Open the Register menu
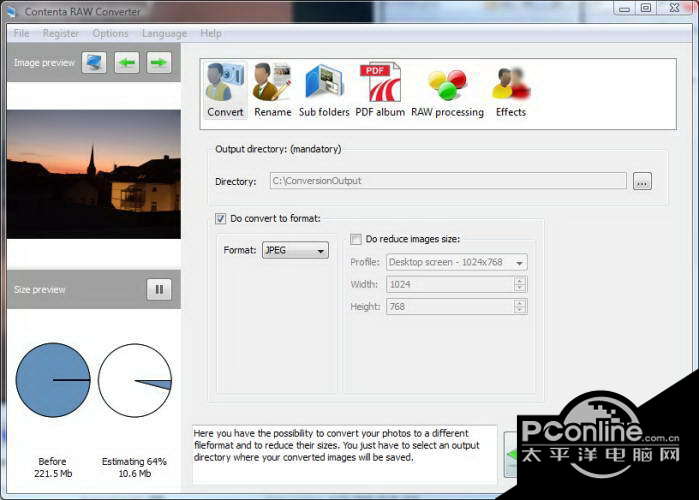The width and height of the screenshot is (699, 500). click(x=61, y=33)
